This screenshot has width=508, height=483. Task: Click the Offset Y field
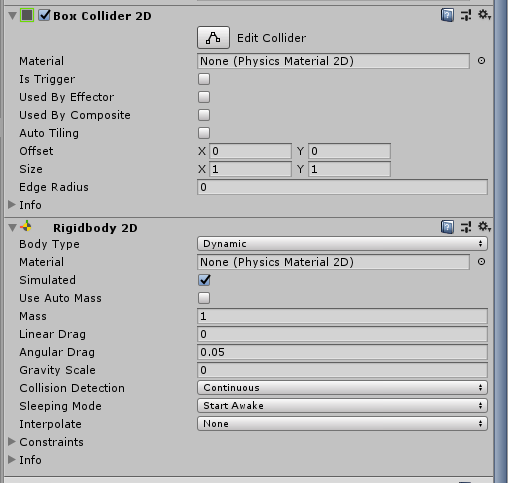(349, 151)
